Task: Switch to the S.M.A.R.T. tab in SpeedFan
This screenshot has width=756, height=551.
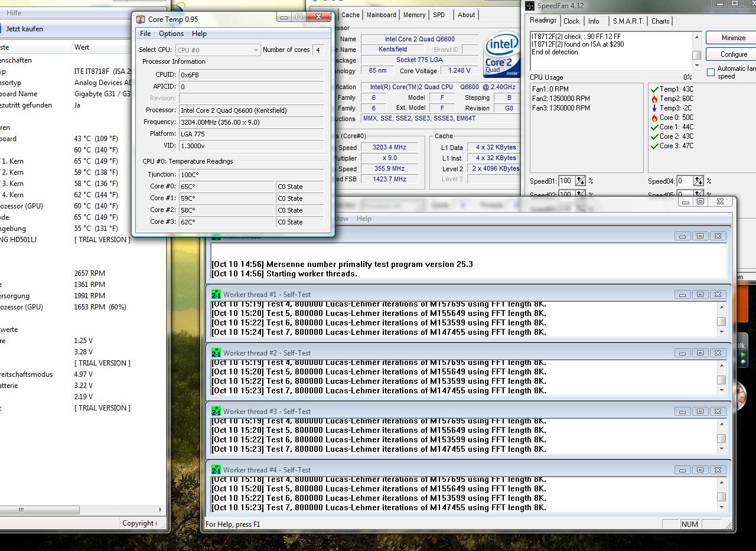Action: tap(628, 21)
